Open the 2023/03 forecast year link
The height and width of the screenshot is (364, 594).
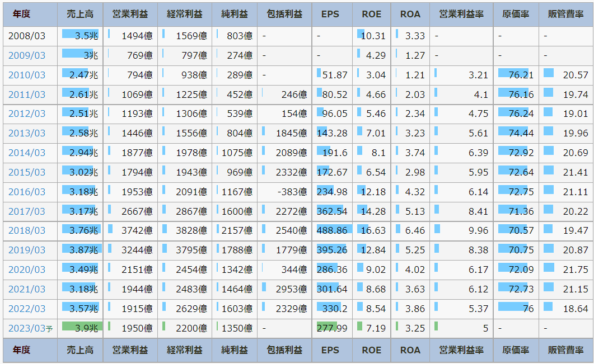point(30,328)
